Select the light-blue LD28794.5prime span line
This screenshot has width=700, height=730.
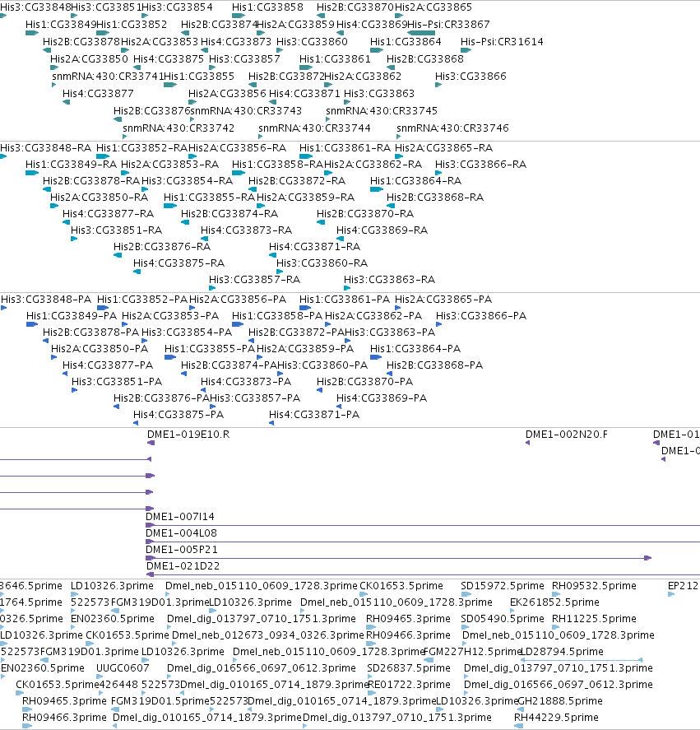pyautogui.click(x=582, y=660)
